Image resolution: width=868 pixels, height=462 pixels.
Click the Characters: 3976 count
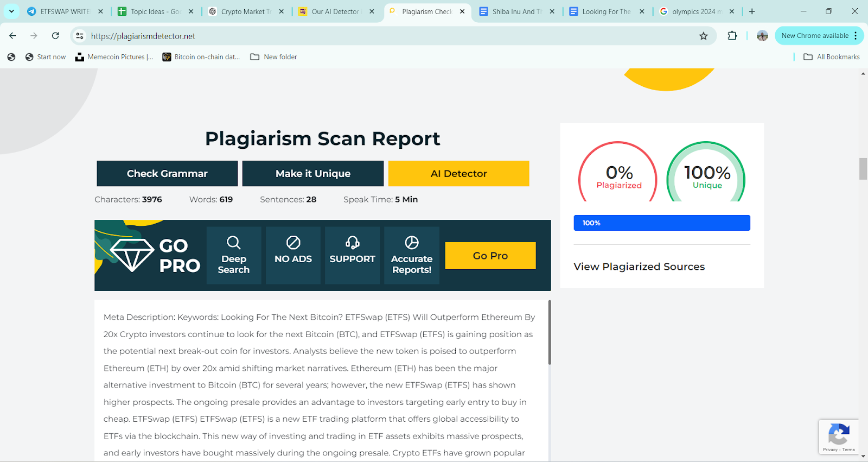tap(128, 199)
